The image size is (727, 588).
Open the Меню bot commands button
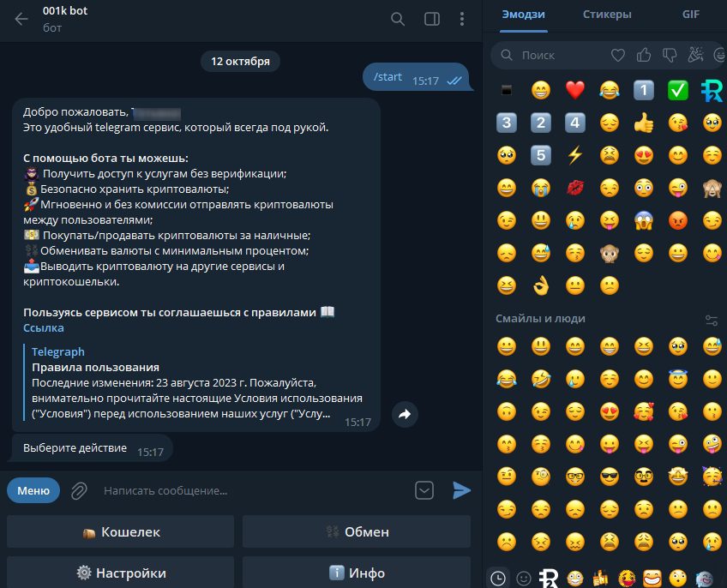click(33, 490)
